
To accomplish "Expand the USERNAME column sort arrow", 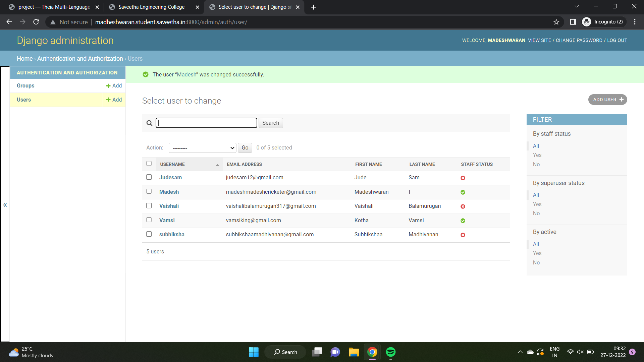I will pyautogui.click(x=217, y=165).
